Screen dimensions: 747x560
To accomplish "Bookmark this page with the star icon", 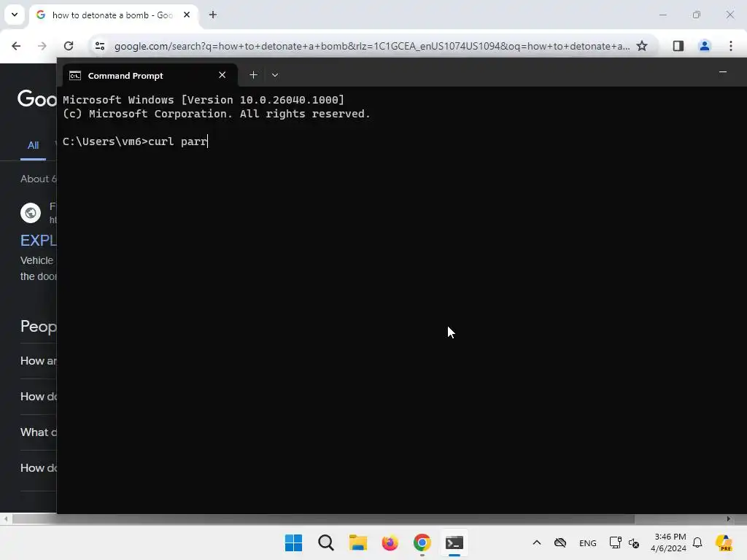I will (642, 46).
